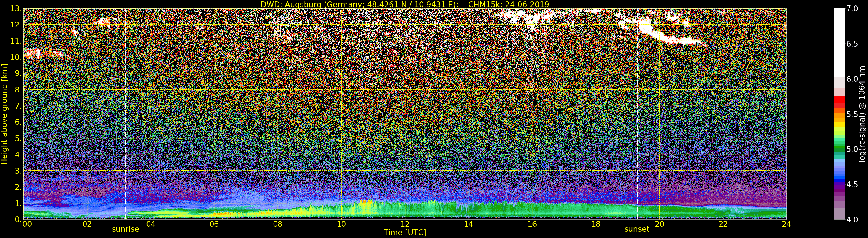The width and height of the screenshot is (868, 238).
Task: Click colorbar value '7.0'
Action: tap(852, 9)
